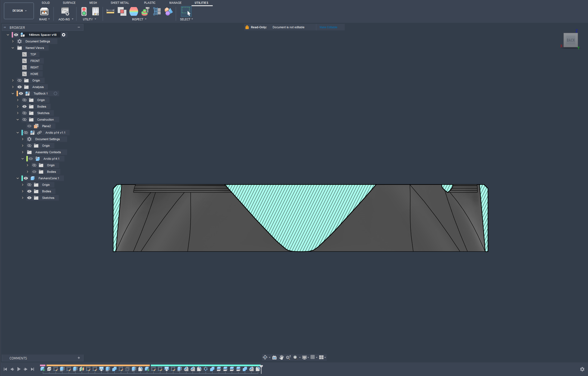Click the Measure tool icon
Image resolution: width=588 pixels, height=376 pixels.
[x=110, y=11]
